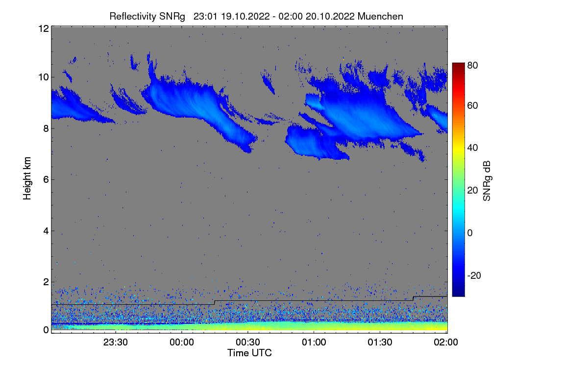Click the colorbar value 40
The width and height of the screenshot is (588, 392).
tap(473, 147)
